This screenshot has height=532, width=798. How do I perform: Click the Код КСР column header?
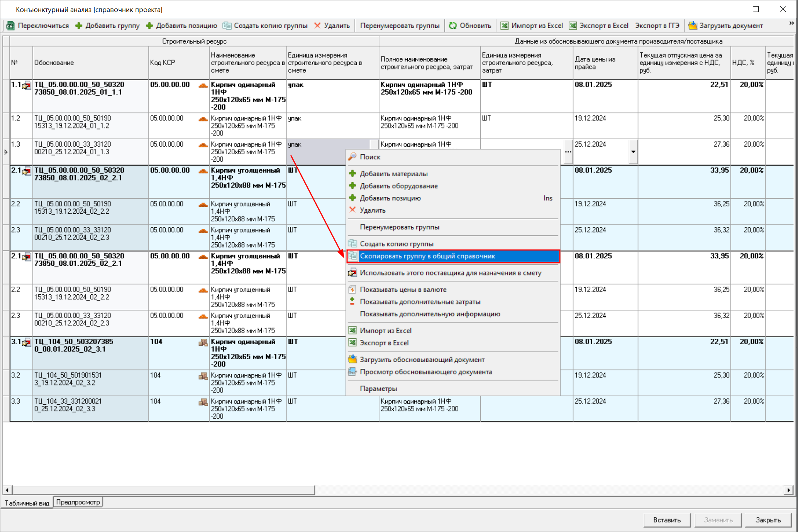coord(179,63)
